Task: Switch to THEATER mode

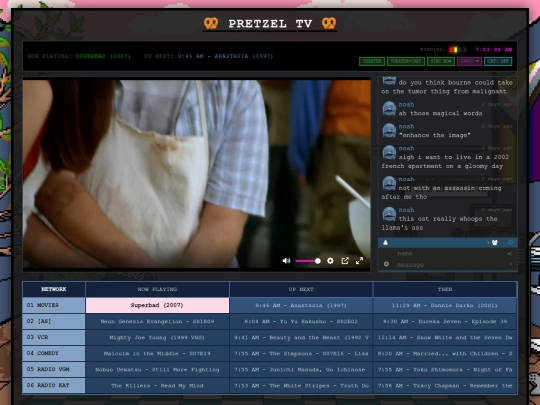Action: 372,61
